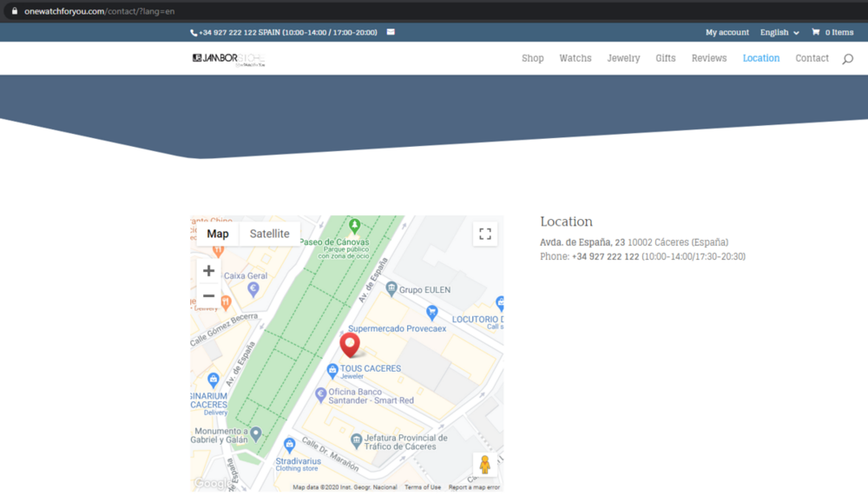Click the Street View pegman icon
The image size is (868, 496).
click(484, 465)
